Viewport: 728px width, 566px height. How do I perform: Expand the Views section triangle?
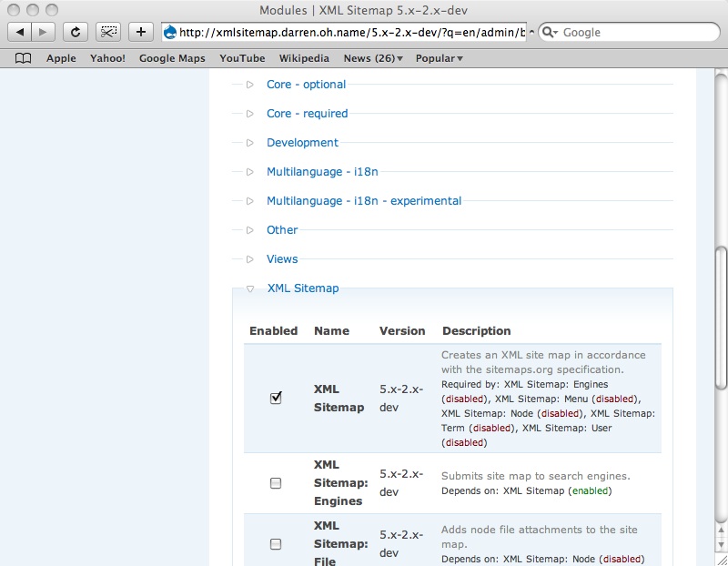[250, 259]
